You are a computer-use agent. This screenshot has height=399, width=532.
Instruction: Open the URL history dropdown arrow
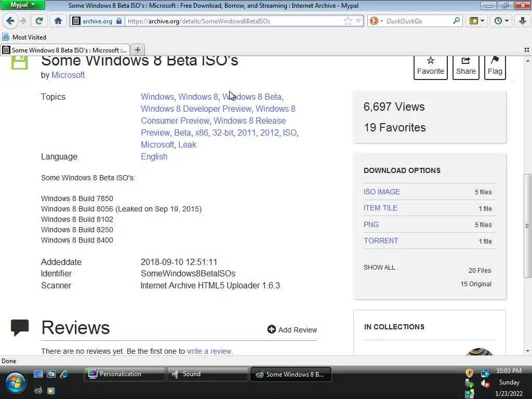358,21
